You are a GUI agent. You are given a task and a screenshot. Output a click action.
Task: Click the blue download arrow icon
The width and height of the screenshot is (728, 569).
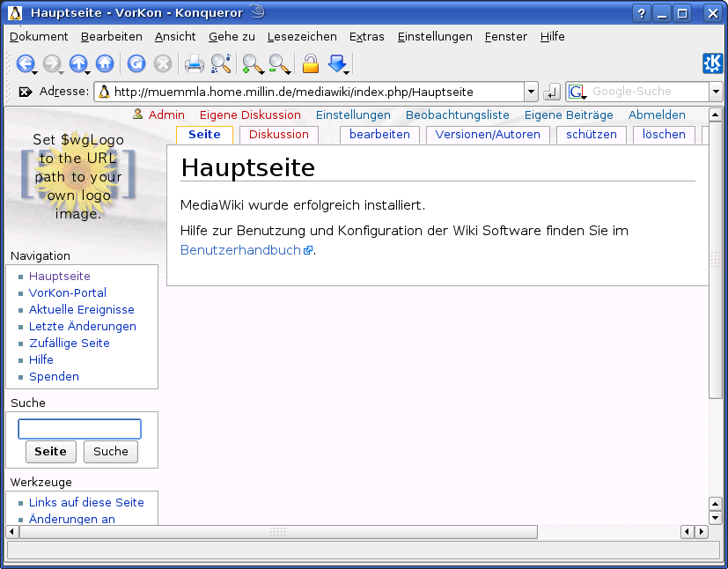click(x=336, y=63)
